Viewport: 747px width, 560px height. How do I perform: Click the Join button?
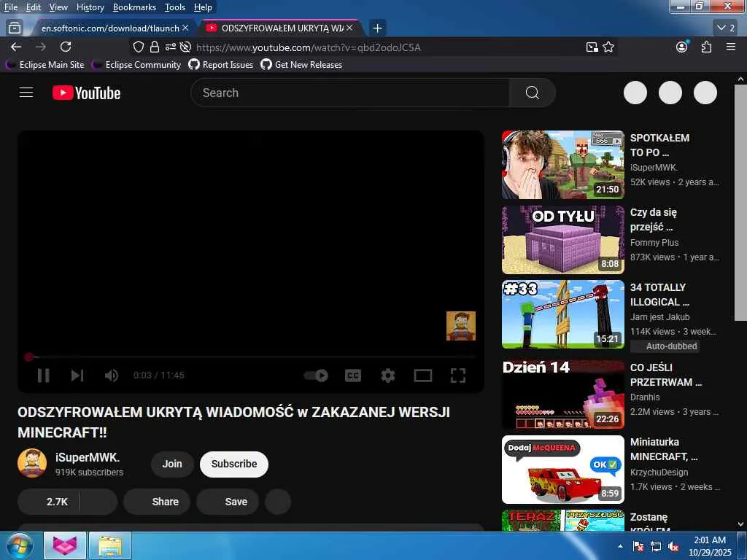point(172,464)
